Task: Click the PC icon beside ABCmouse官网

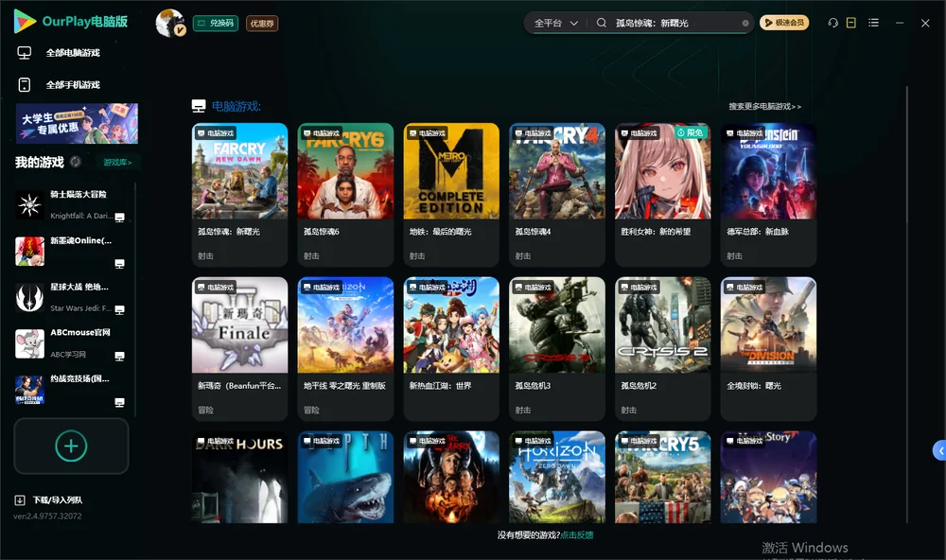Action: (119, 356)
